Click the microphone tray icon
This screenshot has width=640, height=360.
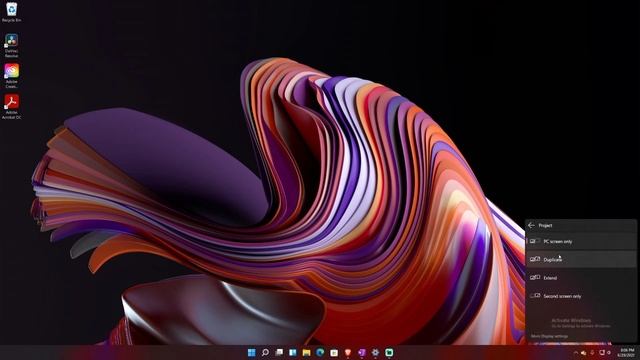[x=592, y=353]
